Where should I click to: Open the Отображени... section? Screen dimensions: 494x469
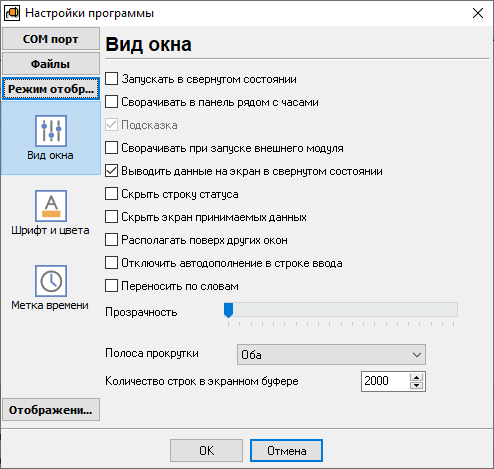(x=51, y=410)
